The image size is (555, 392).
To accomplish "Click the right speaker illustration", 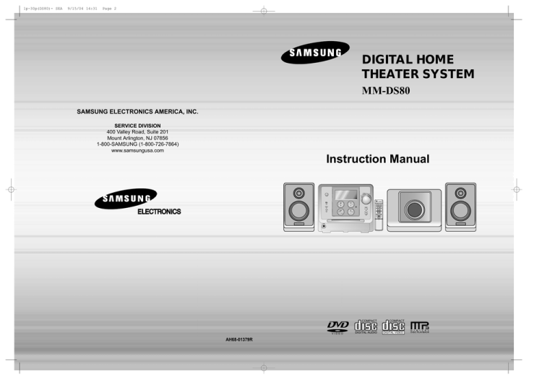I will 460,207.
